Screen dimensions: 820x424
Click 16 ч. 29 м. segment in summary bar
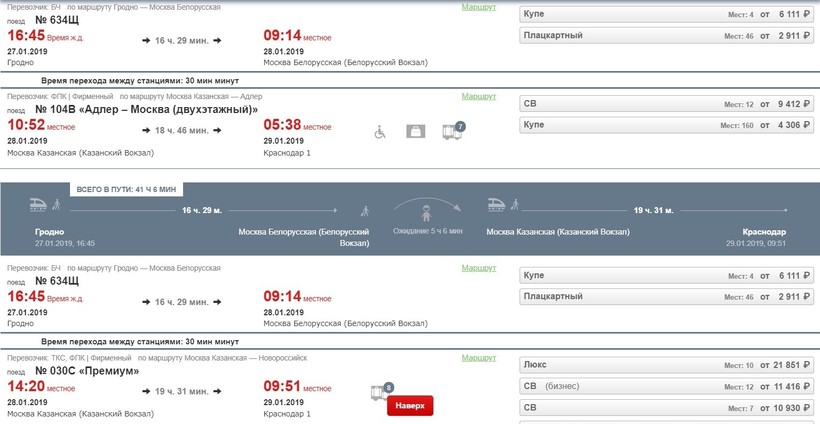click(202, 211)
